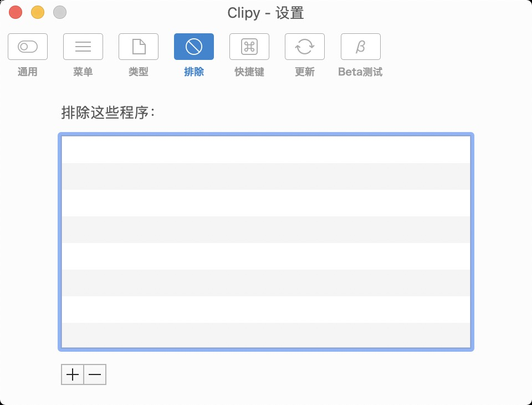Close the Clipy settings window
This screenshot has height=405, width=532.
[x=16, y=13]
